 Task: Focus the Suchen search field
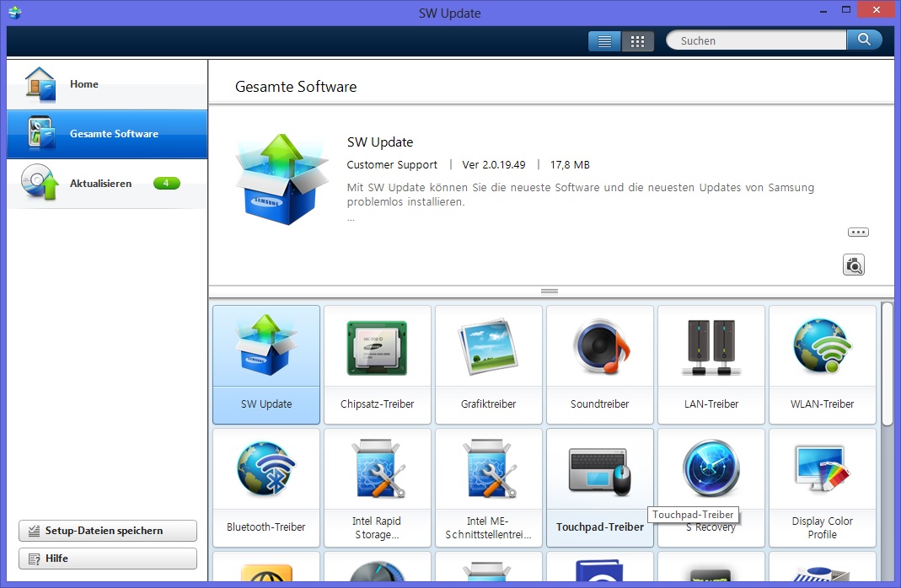(756, 40)
